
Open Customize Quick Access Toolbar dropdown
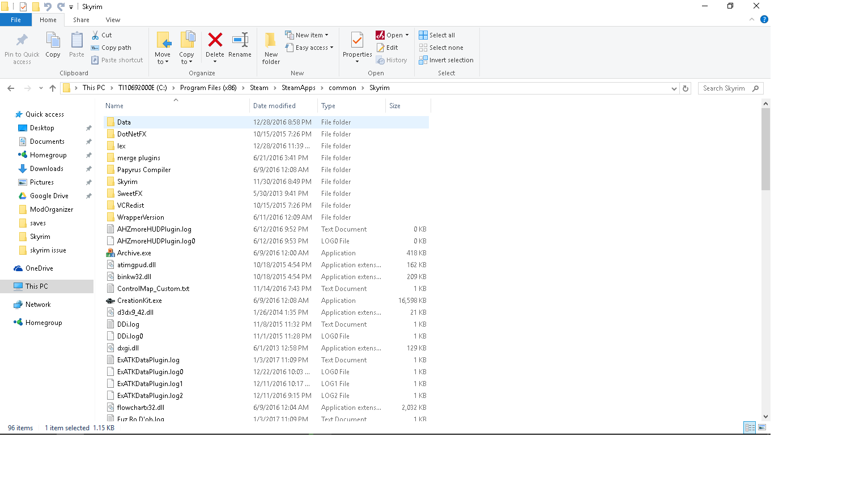pyautogui.click(x=71, y=7)
